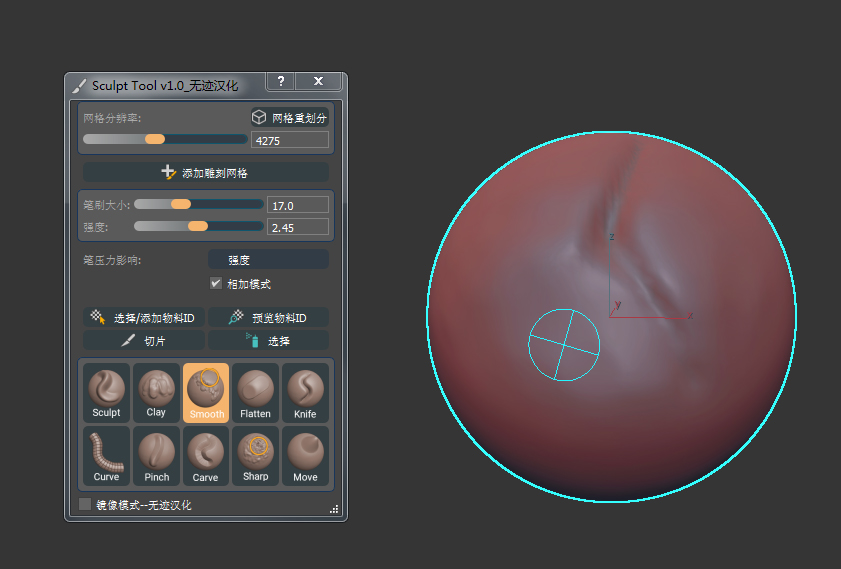The image size is (841, 569).
Task: Activate the Smooth brush
Action: (206, 392)
